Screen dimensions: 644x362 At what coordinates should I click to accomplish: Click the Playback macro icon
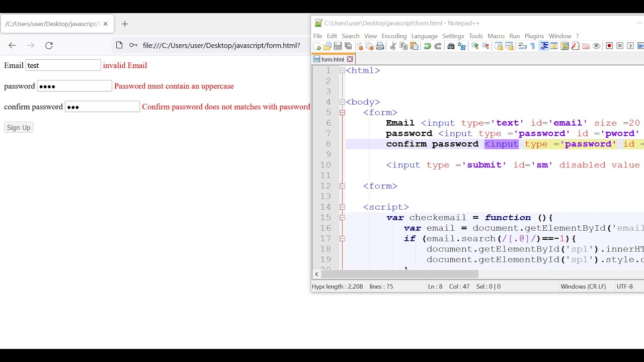[630, 46]
